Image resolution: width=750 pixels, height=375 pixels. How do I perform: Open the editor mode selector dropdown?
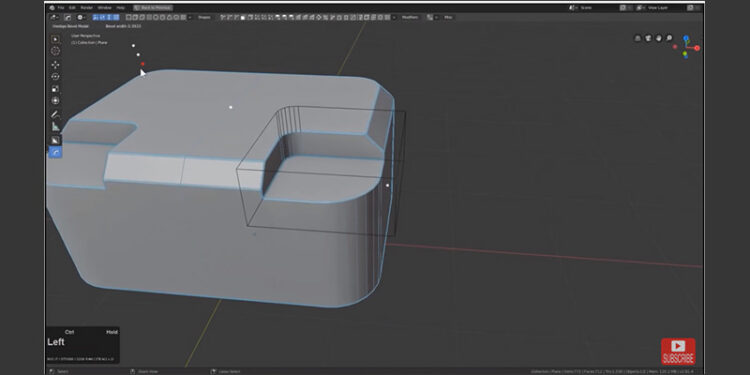pos(55,17)
